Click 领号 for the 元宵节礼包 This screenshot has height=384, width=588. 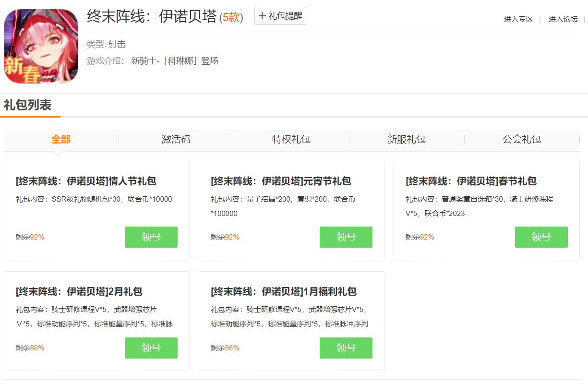346,237
